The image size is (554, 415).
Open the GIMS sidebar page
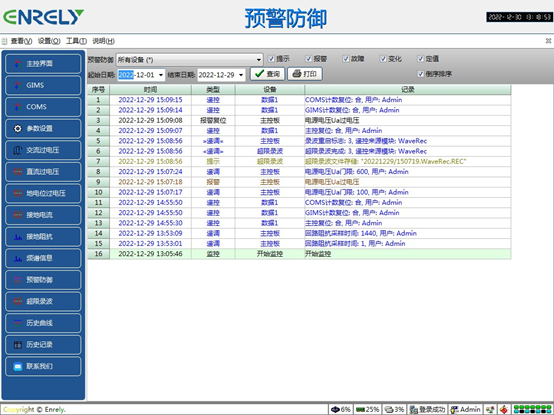43,85
